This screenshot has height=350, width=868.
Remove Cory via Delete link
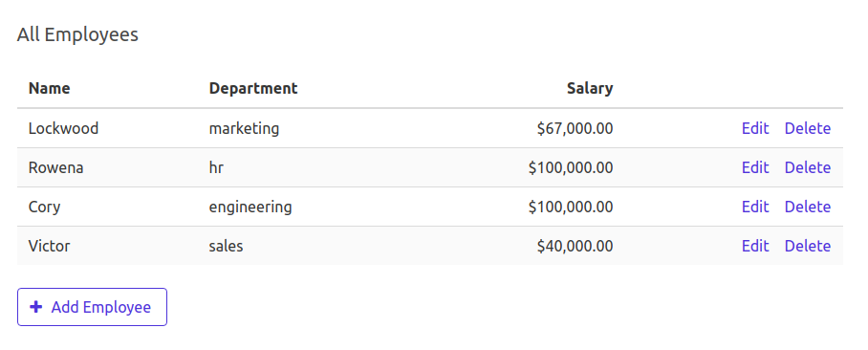(808, 208)
